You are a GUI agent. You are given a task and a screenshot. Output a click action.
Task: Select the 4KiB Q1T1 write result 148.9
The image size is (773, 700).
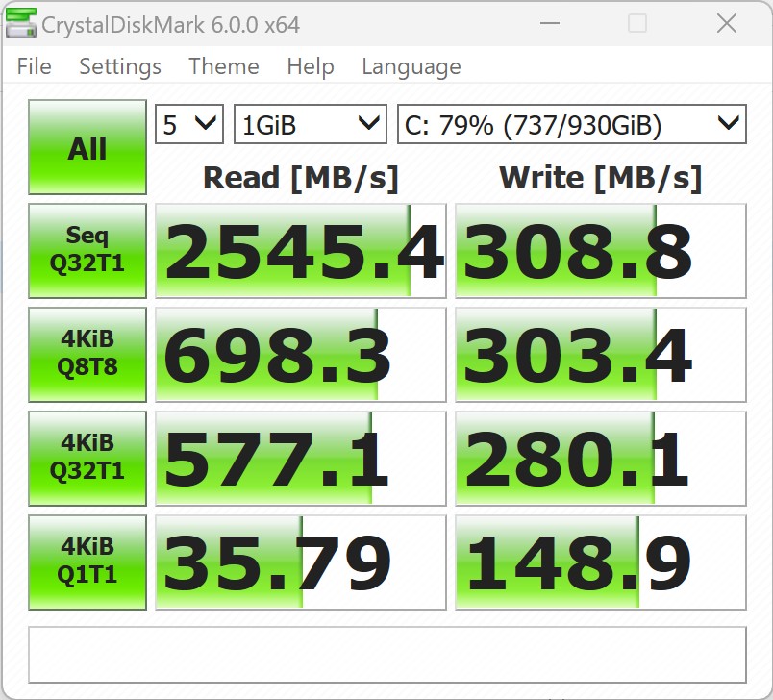[x=601, y=562]
